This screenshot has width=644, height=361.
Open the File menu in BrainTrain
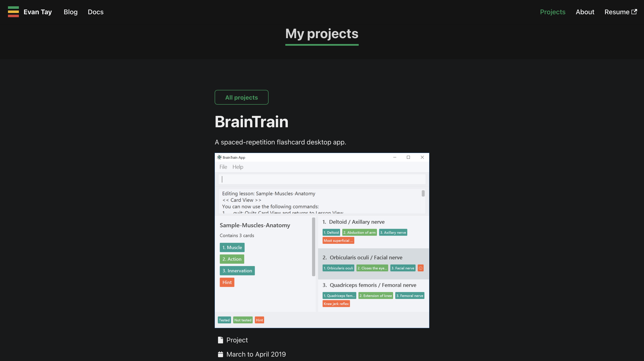tap(223, 167)
